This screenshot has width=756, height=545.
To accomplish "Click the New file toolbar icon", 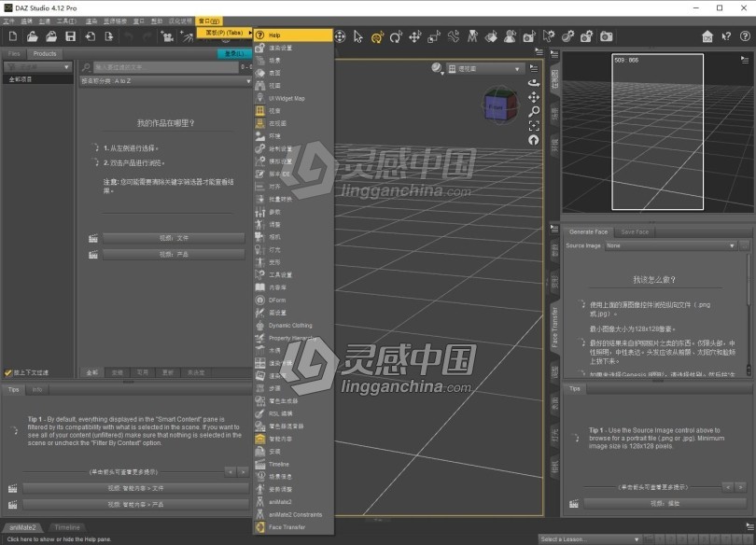I will (13, 36).
